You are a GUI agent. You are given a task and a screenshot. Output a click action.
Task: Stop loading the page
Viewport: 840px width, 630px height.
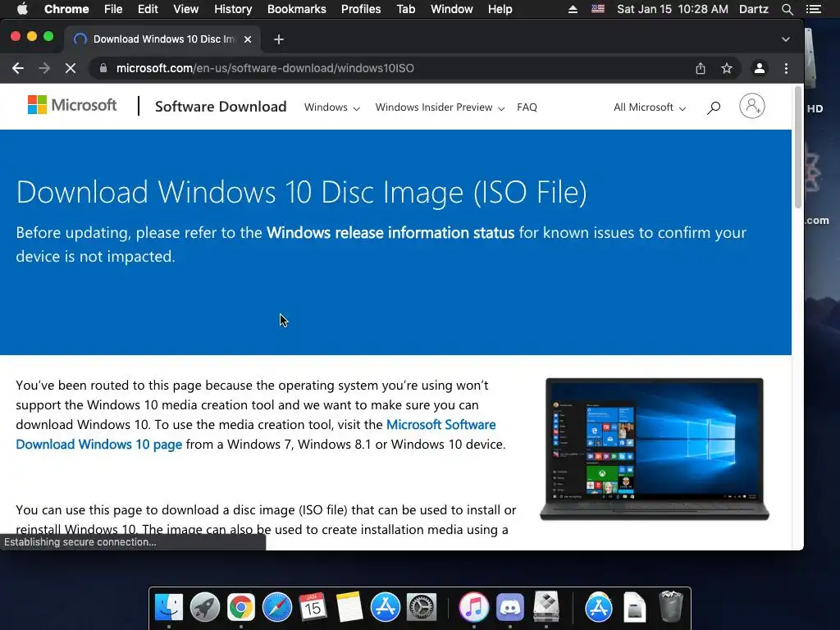point(71,68)
